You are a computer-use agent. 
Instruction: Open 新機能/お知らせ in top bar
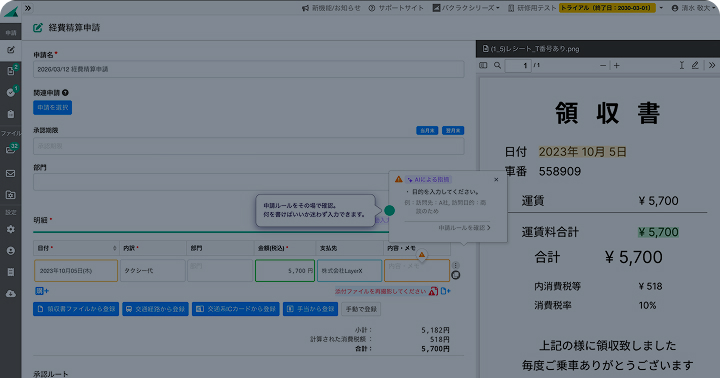pos(331,8)
